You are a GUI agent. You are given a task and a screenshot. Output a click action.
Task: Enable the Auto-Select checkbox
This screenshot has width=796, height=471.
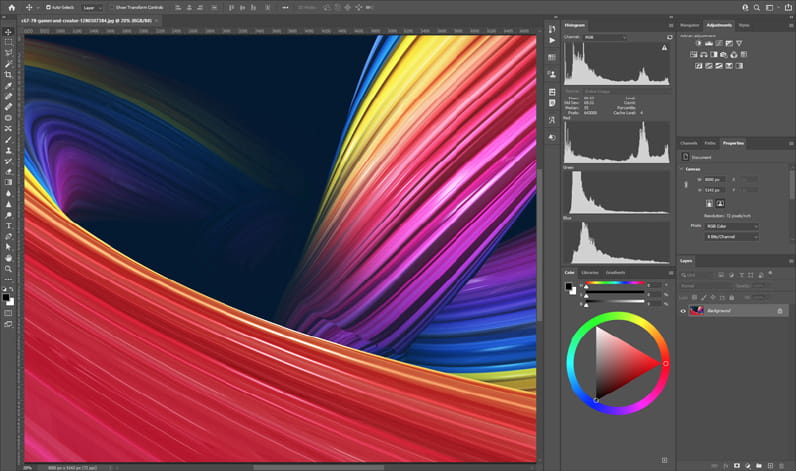coord(47,7)
